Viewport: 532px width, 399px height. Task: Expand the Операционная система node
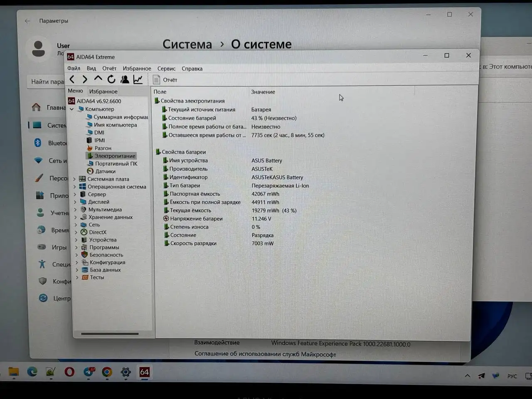coord(75,187)
